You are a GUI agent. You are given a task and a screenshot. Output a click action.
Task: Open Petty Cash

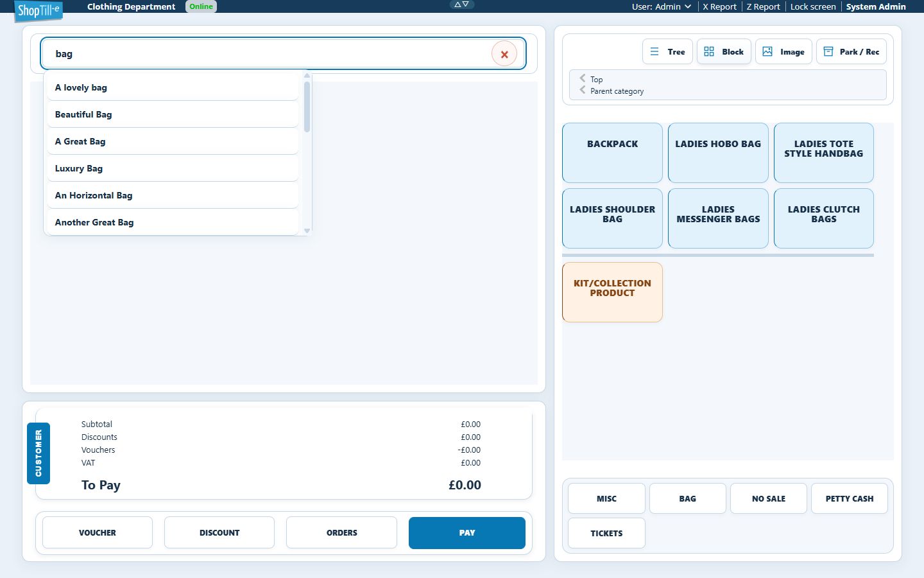[850, 498]
